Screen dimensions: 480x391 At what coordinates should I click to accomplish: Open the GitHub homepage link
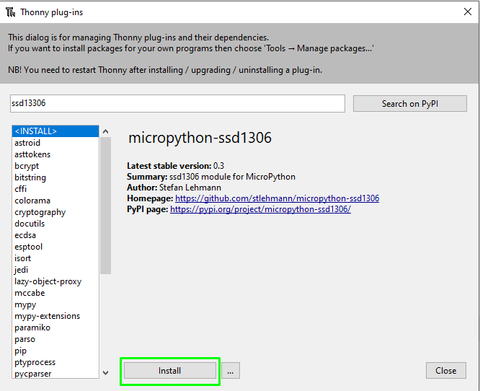pyautogui.click(x=277, y=198)
